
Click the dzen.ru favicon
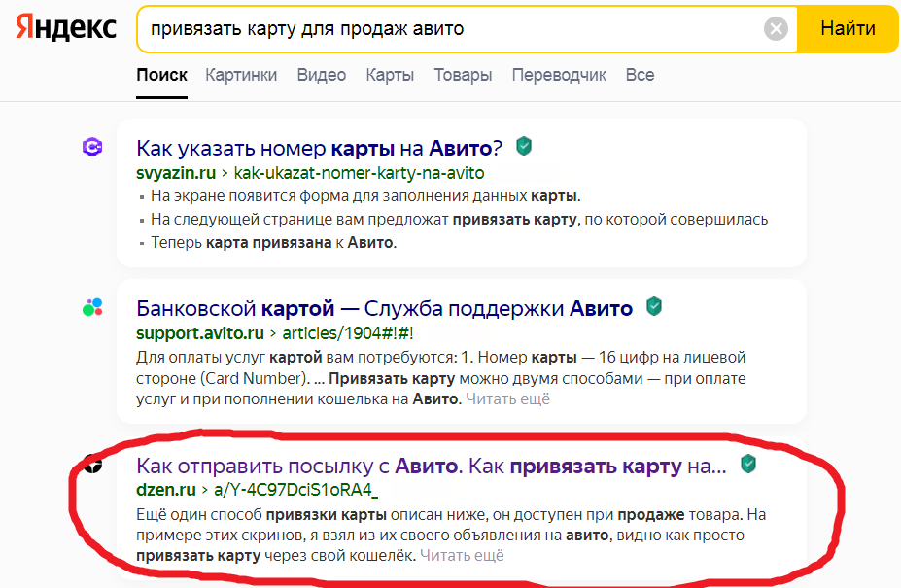click(92, 464)
